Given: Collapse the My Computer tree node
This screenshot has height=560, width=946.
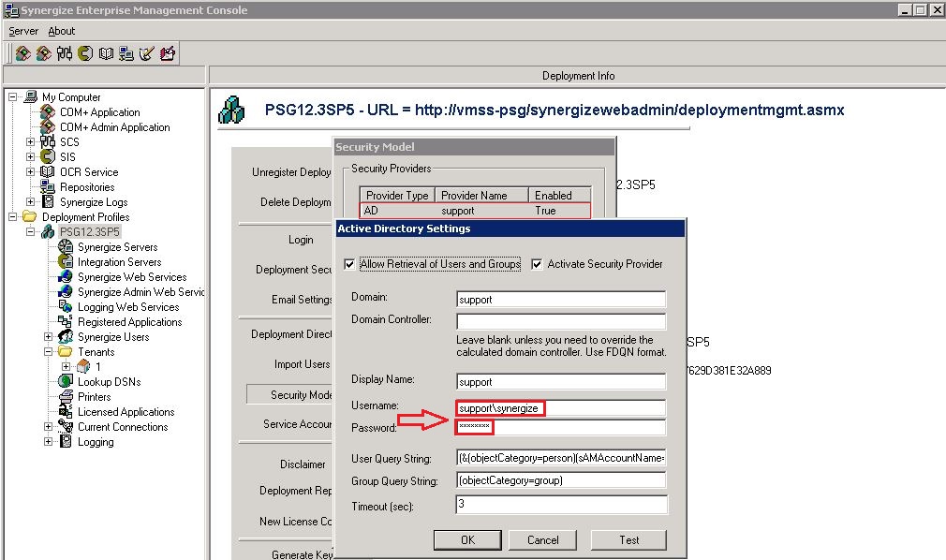Looking at the screenshot, I should pyautogui.click(x=13, y=96).
